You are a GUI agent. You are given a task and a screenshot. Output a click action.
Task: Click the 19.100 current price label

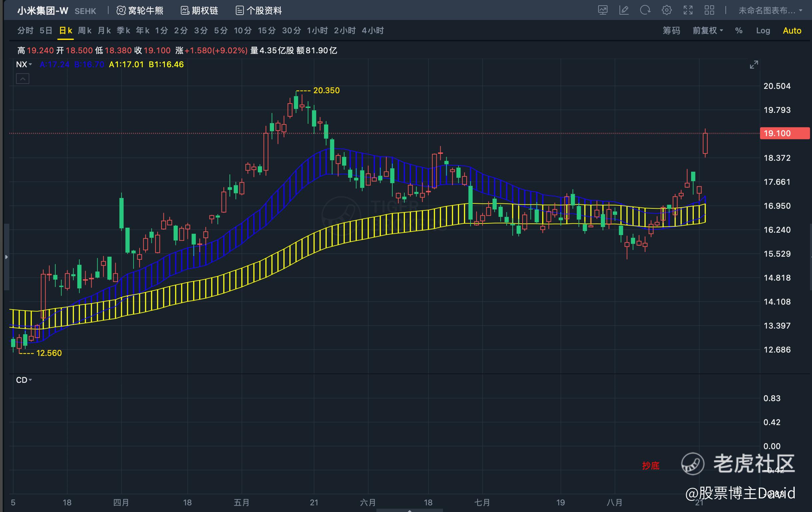pos(785,133)
